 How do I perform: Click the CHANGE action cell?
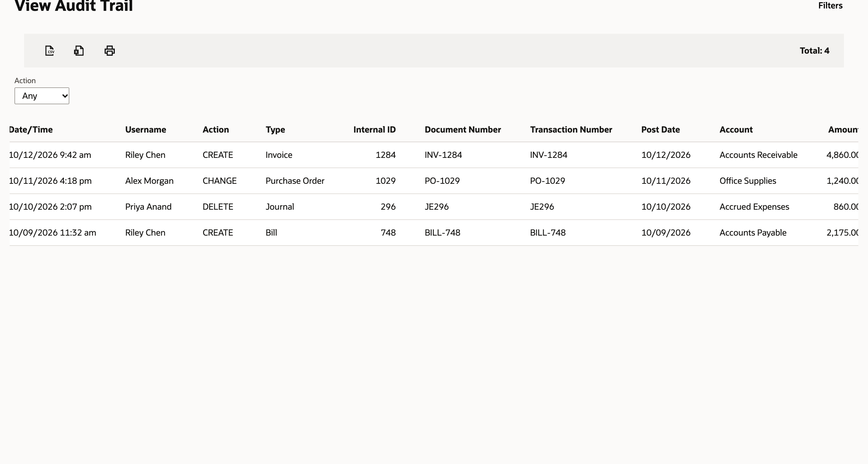point(219,181)
